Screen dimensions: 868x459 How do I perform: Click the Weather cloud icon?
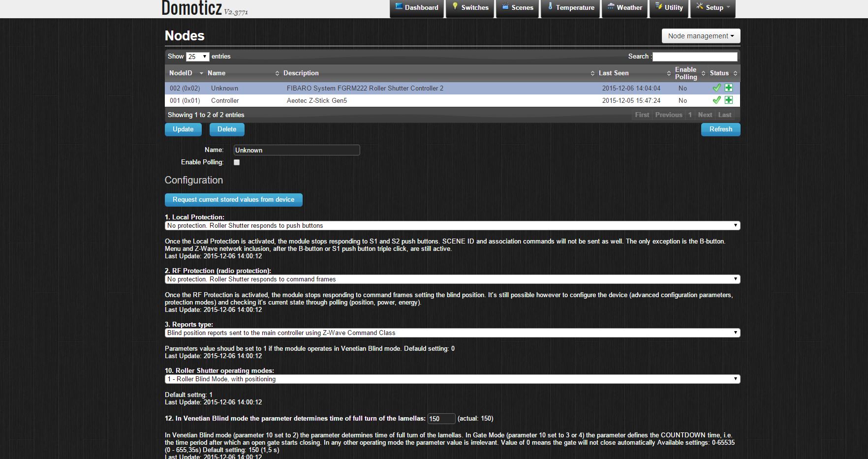[611, 7]
